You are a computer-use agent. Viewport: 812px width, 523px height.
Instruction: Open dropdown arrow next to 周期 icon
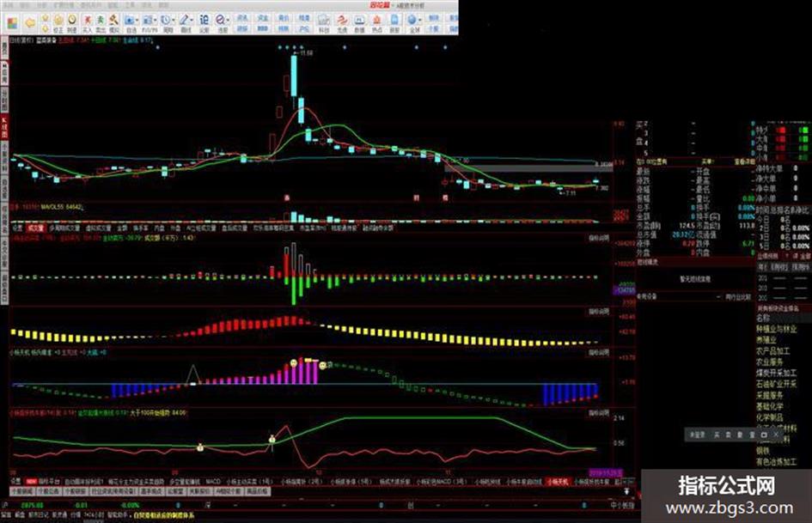point(174,21)
